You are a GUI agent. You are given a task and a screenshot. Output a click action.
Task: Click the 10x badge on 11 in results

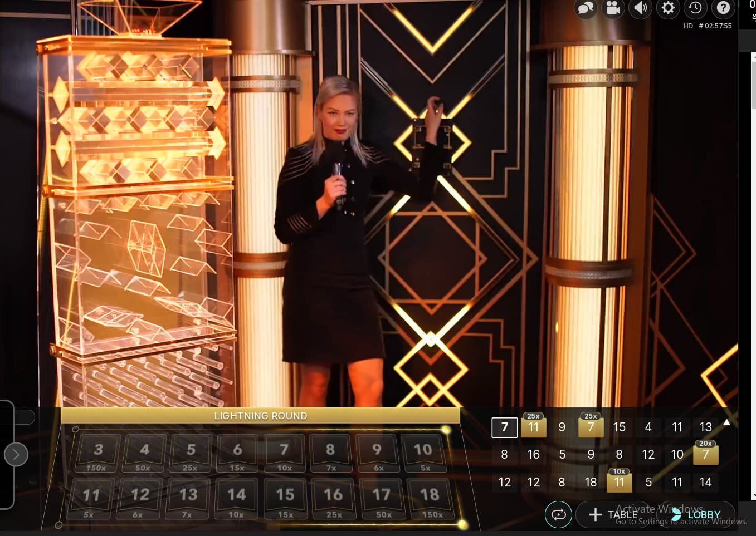[x=619, y=471]
